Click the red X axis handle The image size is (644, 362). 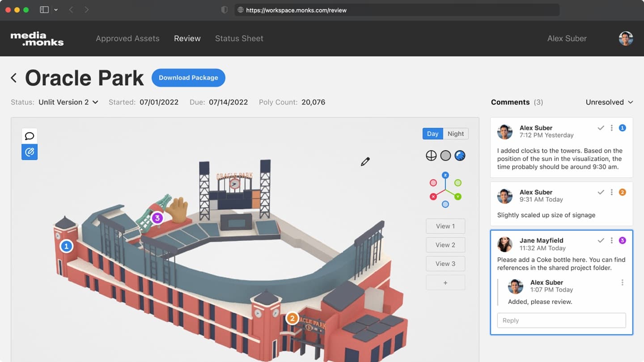(x=433, y=197)
